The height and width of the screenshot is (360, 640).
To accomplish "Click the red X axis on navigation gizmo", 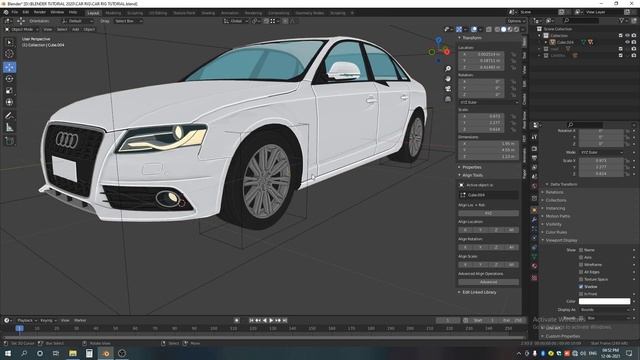I will (447, 52).
